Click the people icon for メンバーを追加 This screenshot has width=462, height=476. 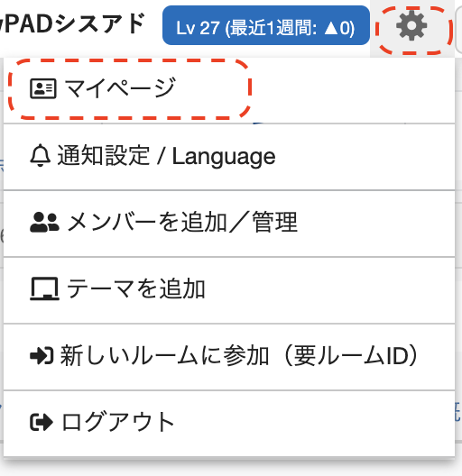[x=44, y=222]
